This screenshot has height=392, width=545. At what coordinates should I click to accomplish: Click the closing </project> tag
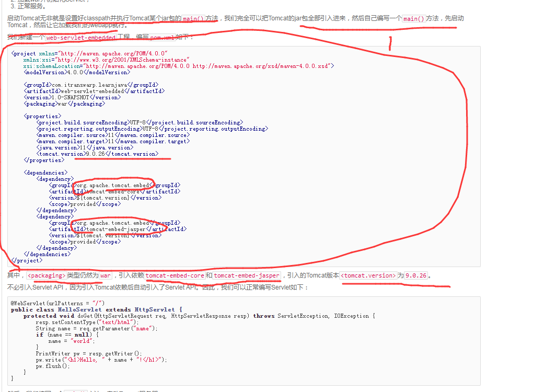click(27, 260)
